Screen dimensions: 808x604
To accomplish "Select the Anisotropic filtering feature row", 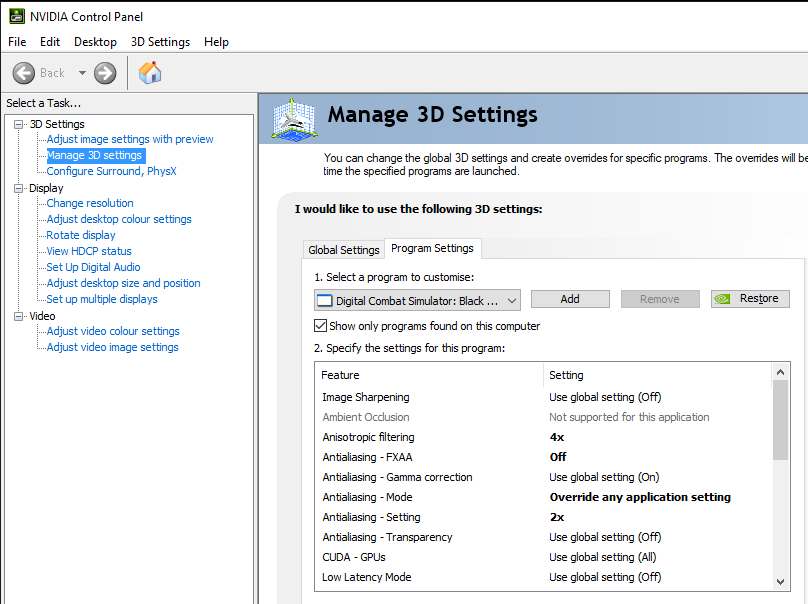I will click(x=544, y=437).
